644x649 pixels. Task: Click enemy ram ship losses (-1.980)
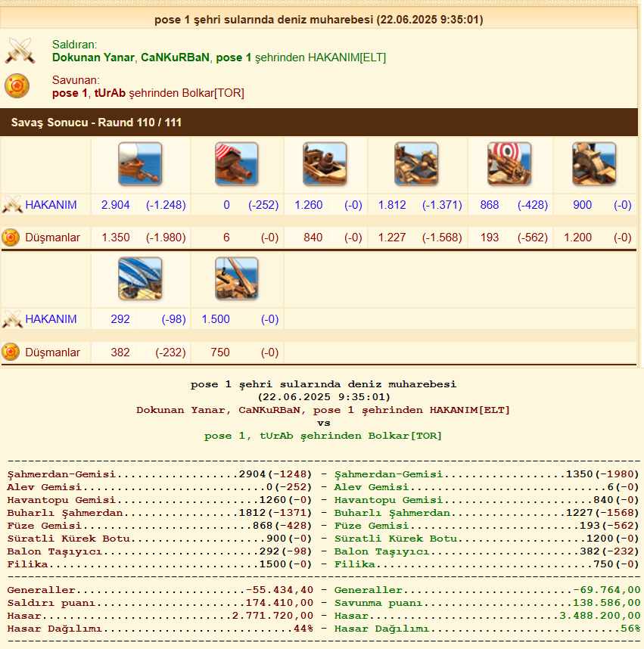166,238
